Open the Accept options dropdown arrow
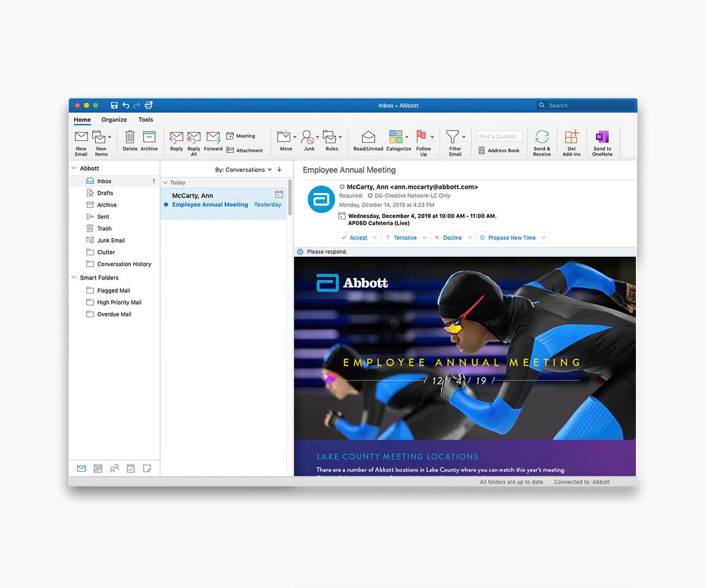This screenshot has width=706, height=588. point(375,238)
